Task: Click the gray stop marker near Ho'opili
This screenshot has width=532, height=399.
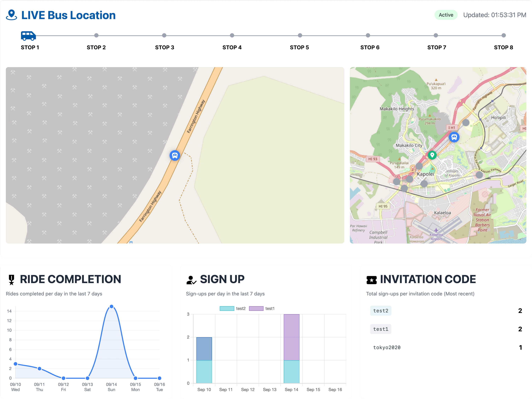Action: [466, 123]
